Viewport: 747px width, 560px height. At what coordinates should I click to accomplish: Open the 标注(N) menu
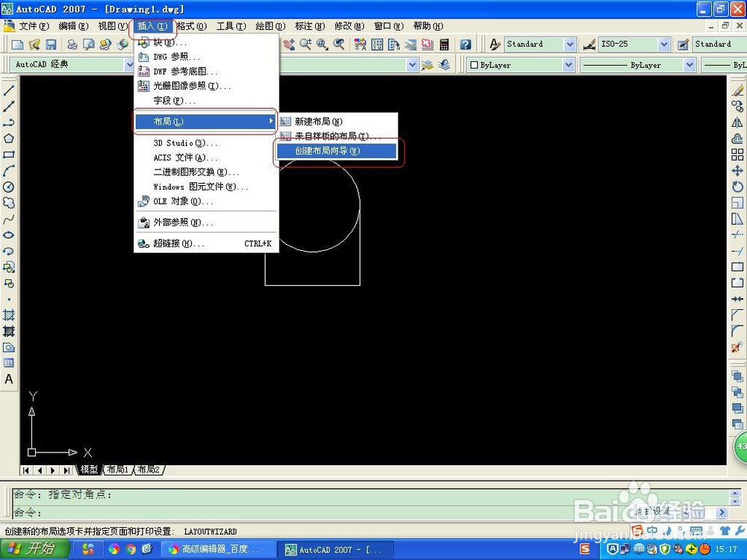(310, 26)
